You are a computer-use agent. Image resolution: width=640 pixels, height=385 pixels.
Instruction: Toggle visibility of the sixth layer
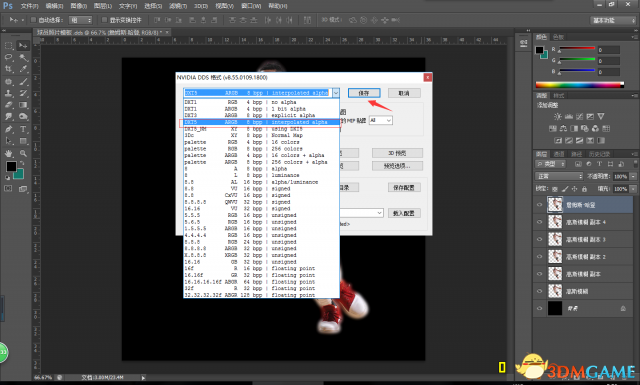(x=540, y=291)
